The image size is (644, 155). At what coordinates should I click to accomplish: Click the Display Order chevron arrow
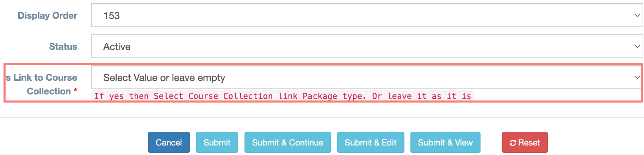tap(637, 15)
